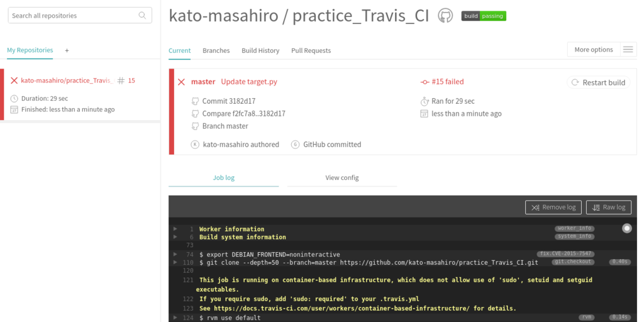The width and height of the screenshot is (644, 322).
Task: Select the Job log tab
Action: [223, 178]
